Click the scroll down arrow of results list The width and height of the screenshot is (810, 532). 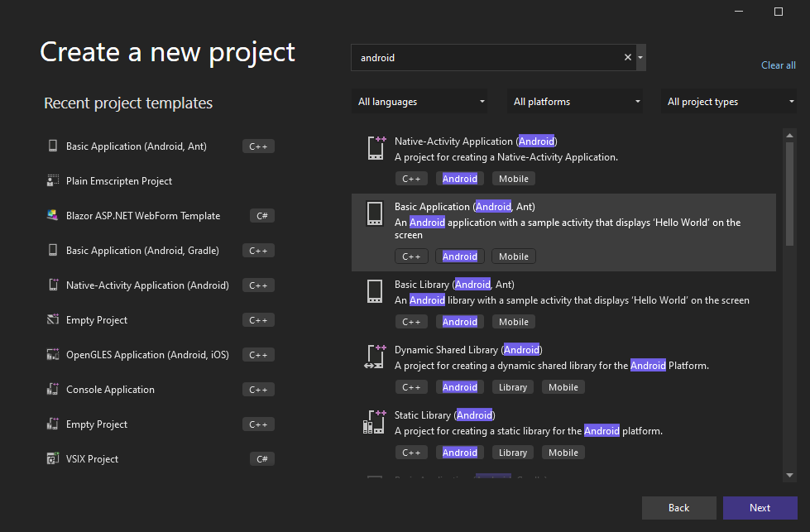[x=789, y=475]
